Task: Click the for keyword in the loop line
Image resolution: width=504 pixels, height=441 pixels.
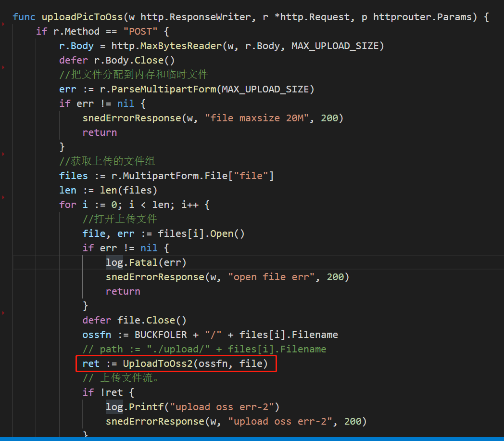Action: (67, 205)
